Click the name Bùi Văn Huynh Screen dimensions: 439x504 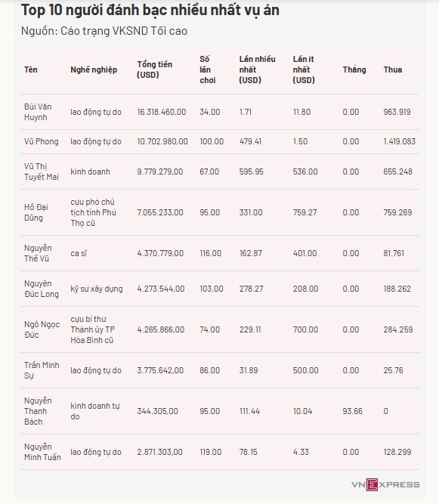[x=38, y=112]
